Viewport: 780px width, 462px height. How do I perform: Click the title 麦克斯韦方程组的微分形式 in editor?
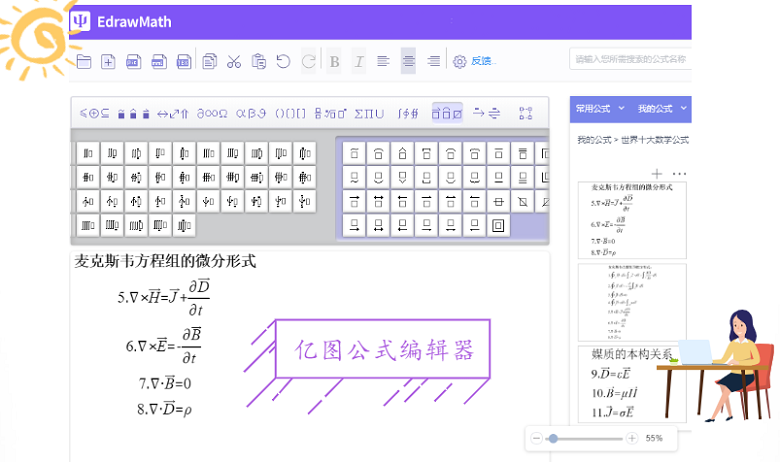(165, 261)
